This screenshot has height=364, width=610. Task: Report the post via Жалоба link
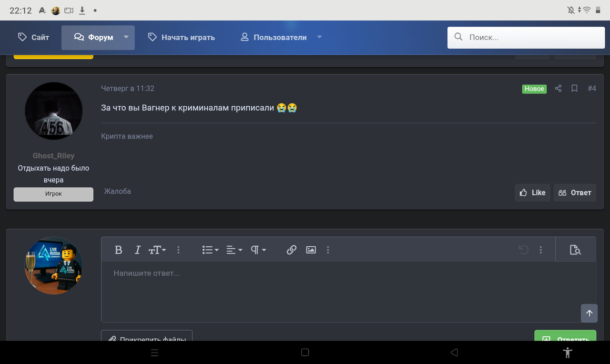(117, 191)
